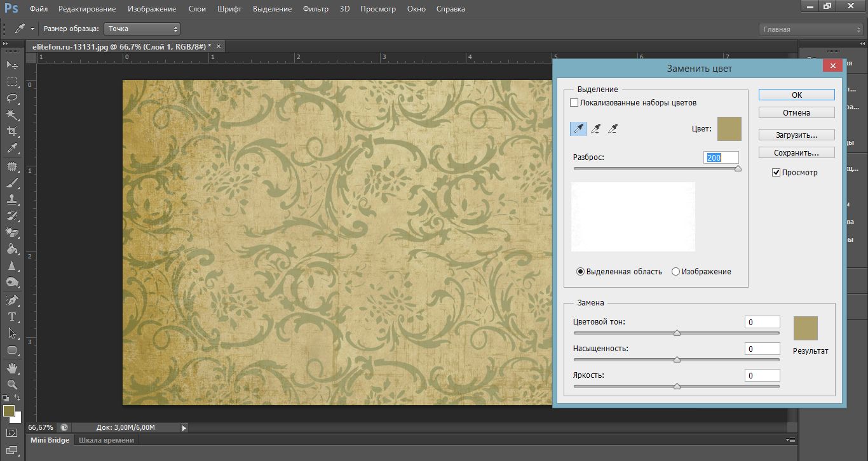Open the Главная workspace dropdown

click(x=811, y=29)
